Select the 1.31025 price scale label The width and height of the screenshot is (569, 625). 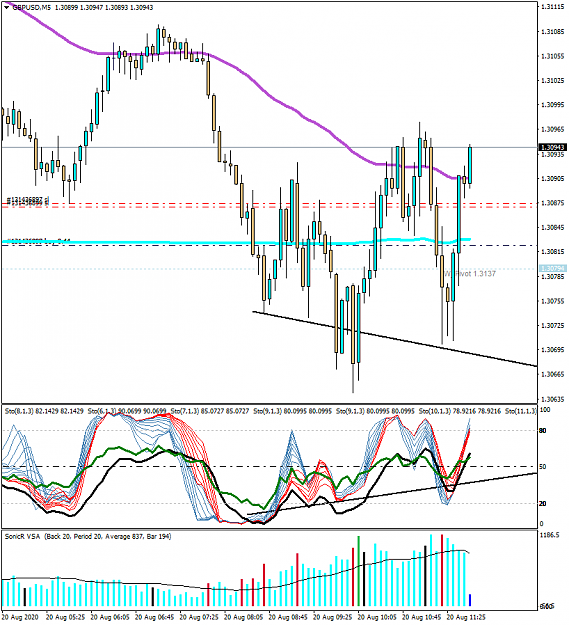pyautogui.click(x=553, y=81)
